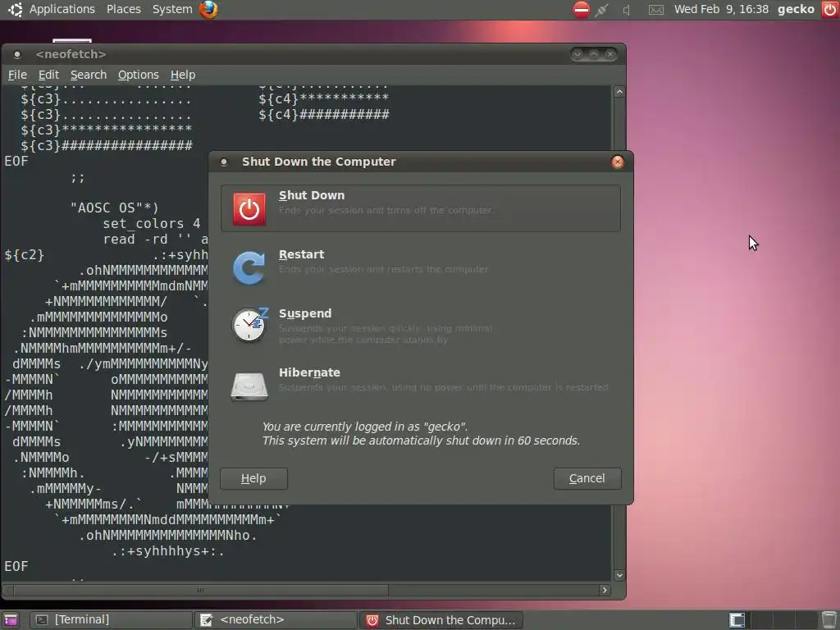Click the Ubuntu logo in top panel
This screenshot has height=630, width=840.
15,9
